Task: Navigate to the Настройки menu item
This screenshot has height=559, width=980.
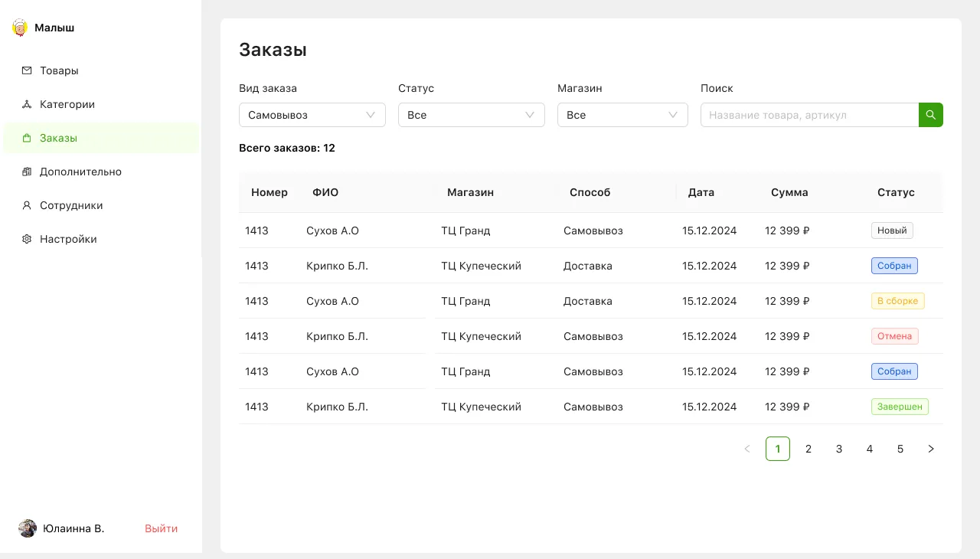Action: point(68,239)
